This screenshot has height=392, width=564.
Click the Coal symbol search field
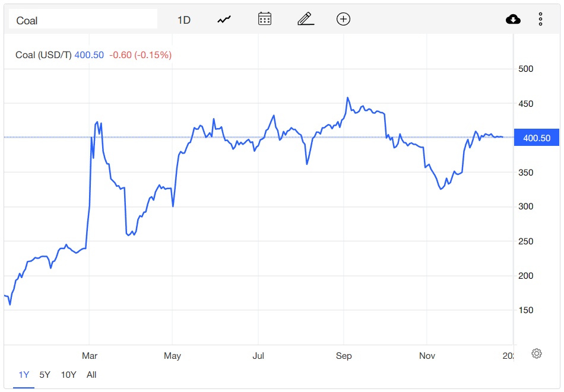click(x=83, y=20)
